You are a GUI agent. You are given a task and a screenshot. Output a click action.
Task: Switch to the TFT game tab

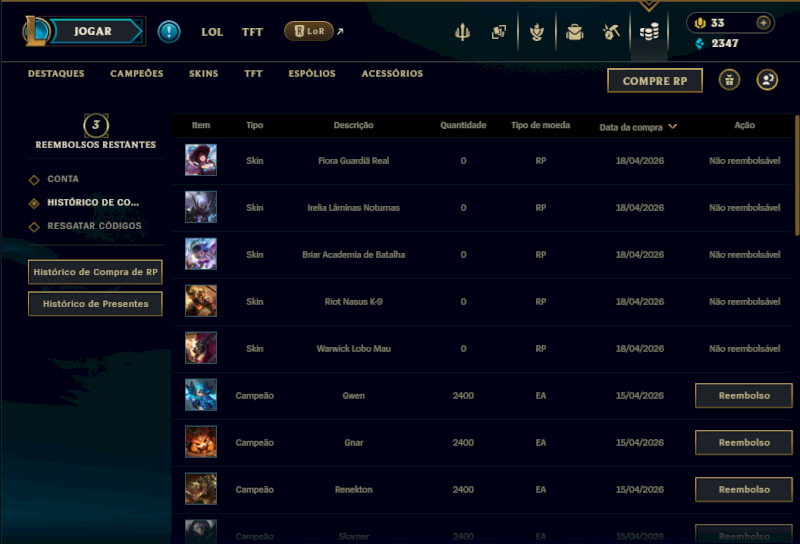tap(252, 32)
